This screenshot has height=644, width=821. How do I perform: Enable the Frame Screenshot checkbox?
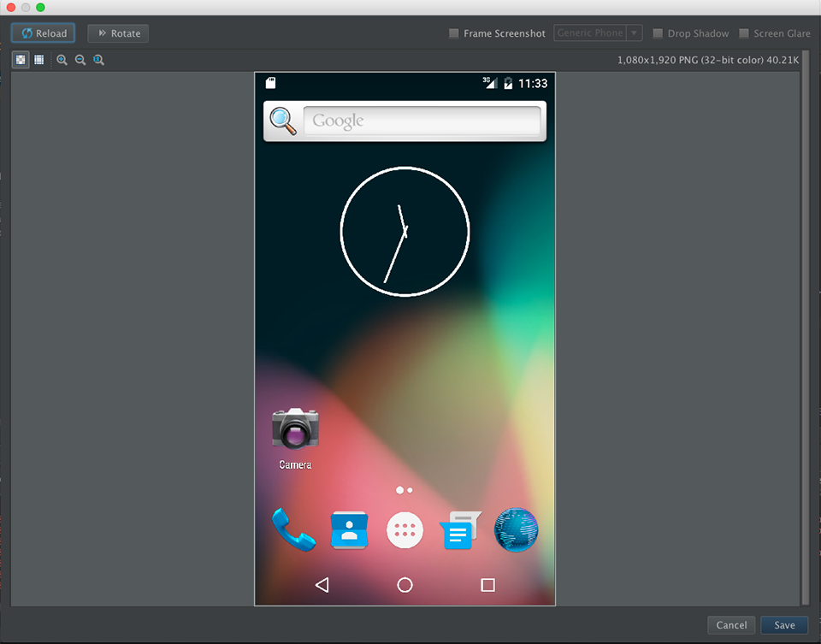pyautogui.click(x=454, y=33)
